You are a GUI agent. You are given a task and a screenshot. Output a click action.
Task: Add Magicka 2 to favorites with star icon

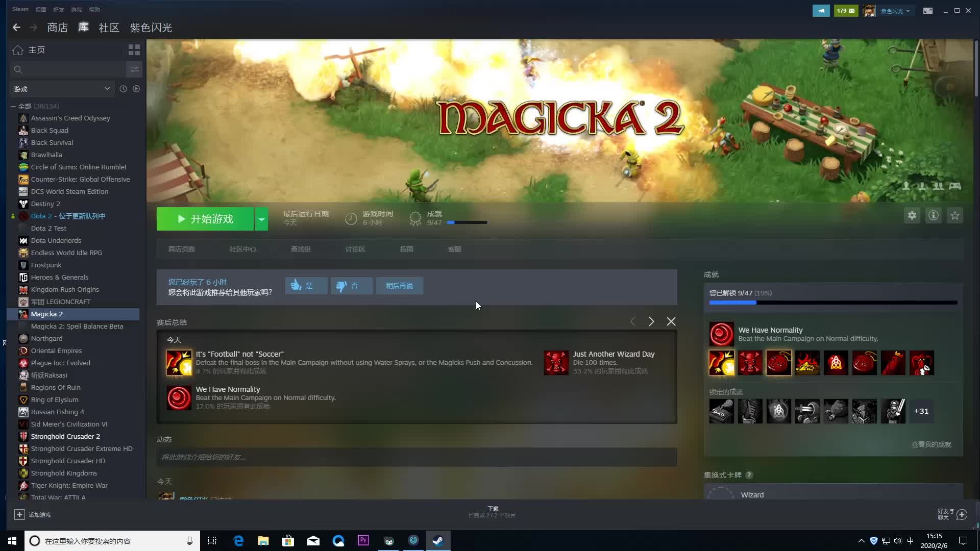[x=955, y=215]
